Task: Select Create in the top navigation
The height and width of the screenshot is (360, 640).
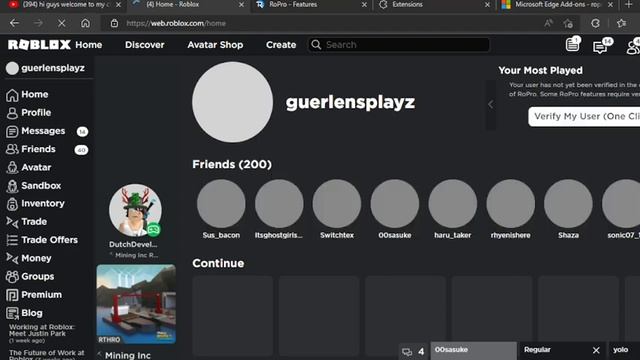Action: coord(281,45)
